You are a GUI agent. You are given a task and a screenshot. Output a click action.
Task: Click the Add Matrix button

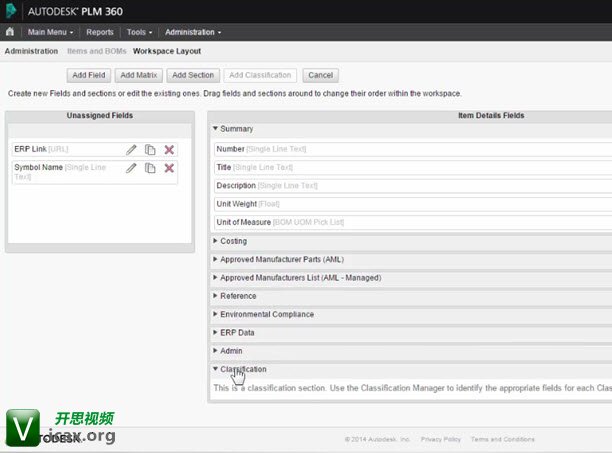pos(139,75)
